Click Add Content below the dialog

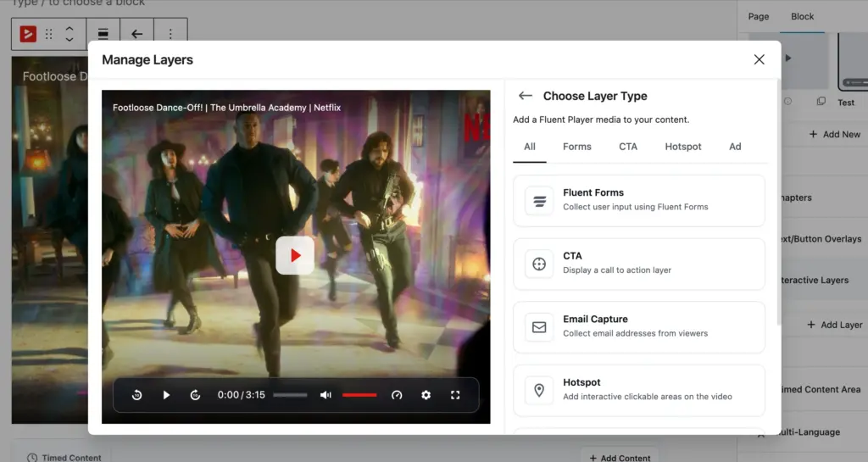(x=620, y=458)
